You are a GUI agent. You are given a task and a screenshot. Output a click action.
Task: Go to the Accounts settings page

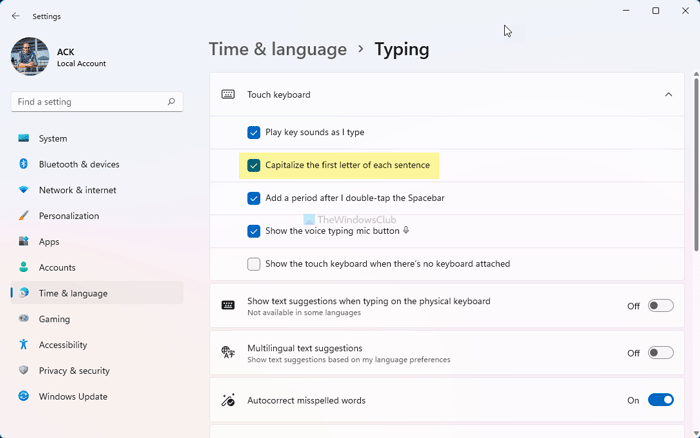click(57, 268)
